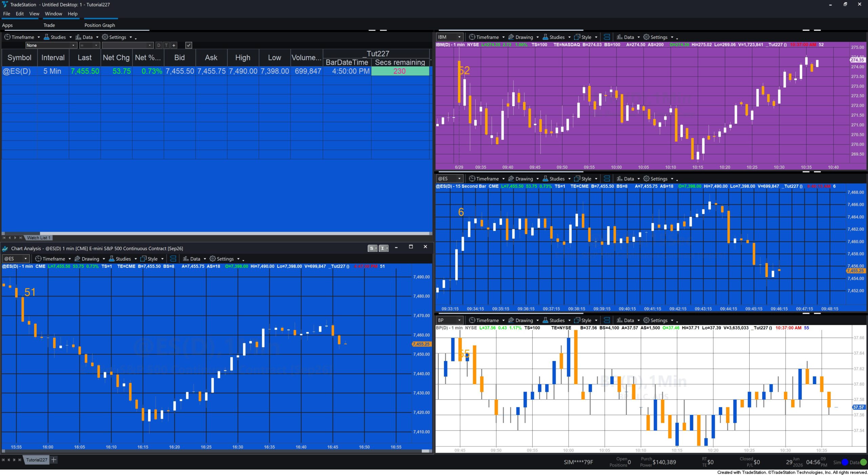
Task: Click the Net Chg column header
Action: click(116, 58)
